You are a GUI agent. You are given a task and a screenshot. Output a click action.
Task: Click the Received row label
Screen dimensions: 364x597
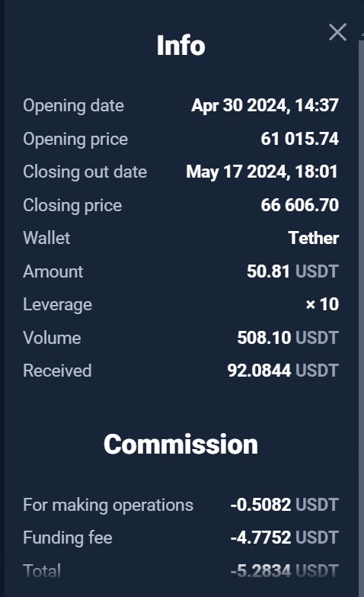coord(57,371)
